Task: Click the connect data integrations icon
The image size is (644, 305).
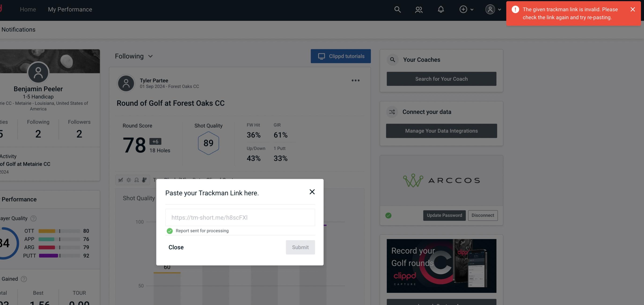Action: pos(392,112)
